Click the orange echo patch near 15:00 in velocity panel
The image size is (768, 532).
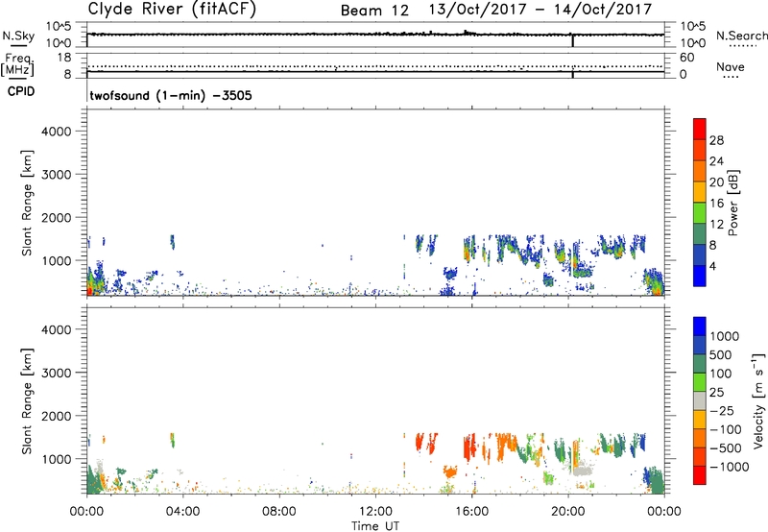coord(450,472)
